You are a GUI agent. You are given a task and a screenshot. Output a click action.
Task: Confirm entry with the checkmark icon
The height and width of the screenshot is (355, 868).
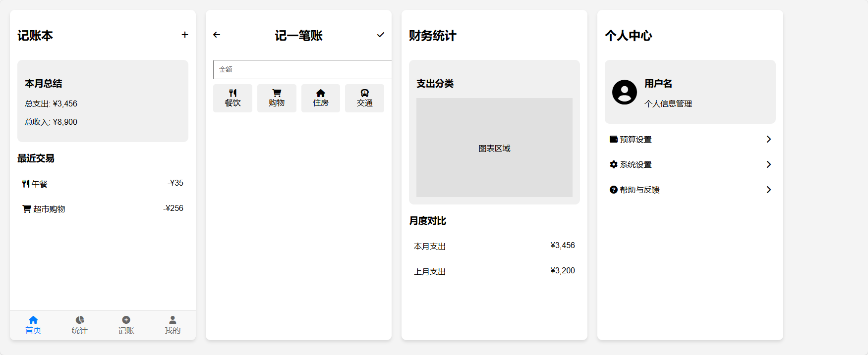pyautogui.click(x=380, y=35)
